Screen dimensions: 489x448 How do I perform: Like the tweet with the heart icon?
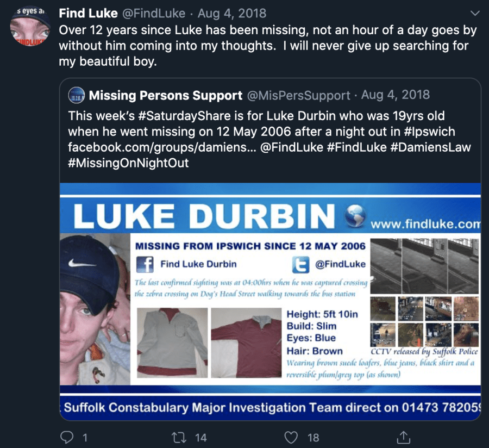(291, 437)
